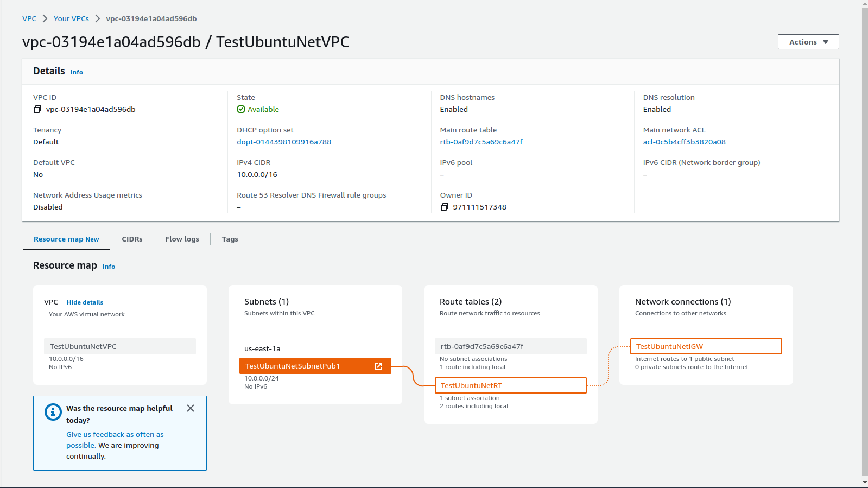
Task: Copy the VPC ID to clipboard
Action: click(37, 110)
